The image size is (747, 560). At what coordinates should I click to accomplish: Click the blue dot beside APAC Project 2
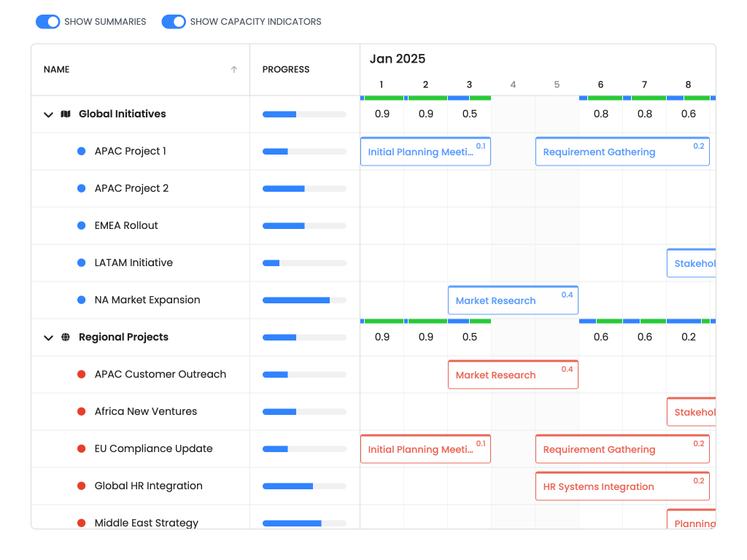coord(82,188)
